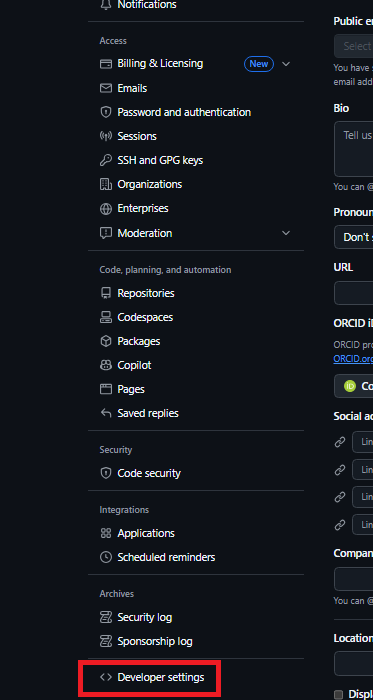
Task: Follow the ORCID.org link
Action: pos(353,359)
